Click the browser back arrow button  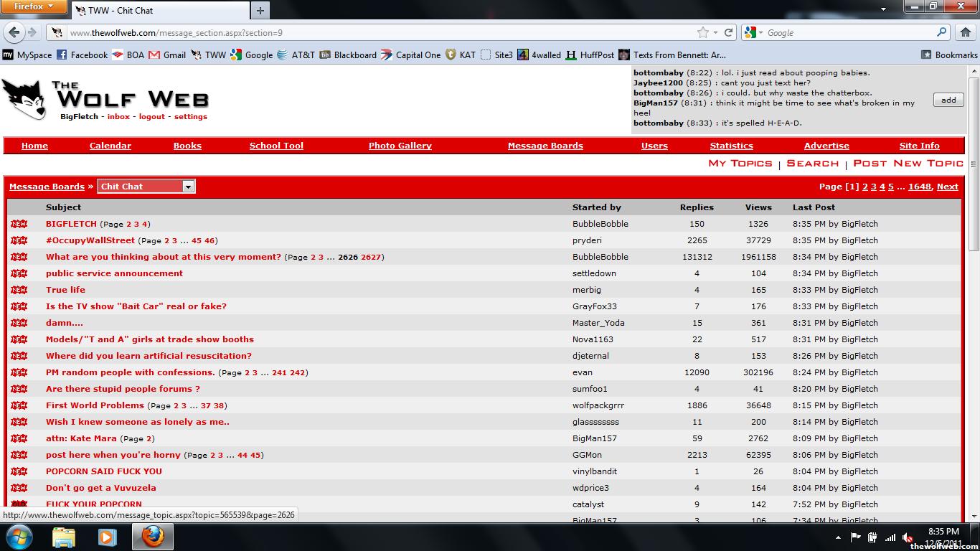(14, 32)
